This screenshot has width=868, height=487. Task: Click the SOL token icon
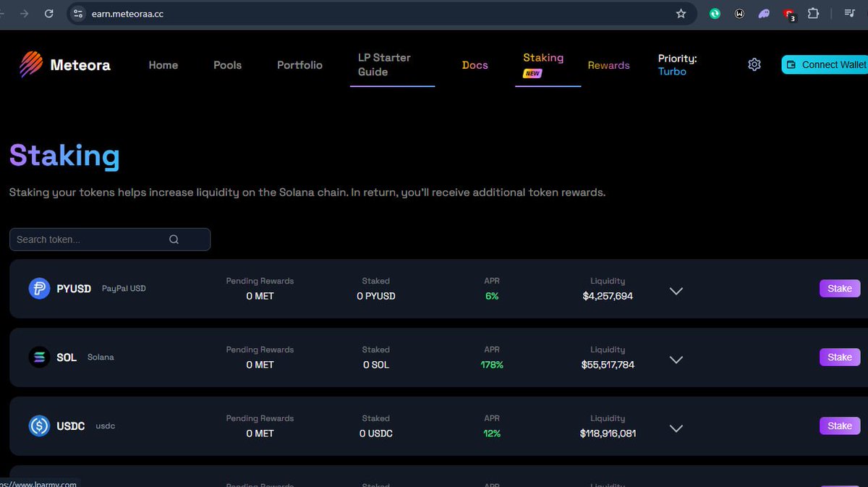click(39, 357)
